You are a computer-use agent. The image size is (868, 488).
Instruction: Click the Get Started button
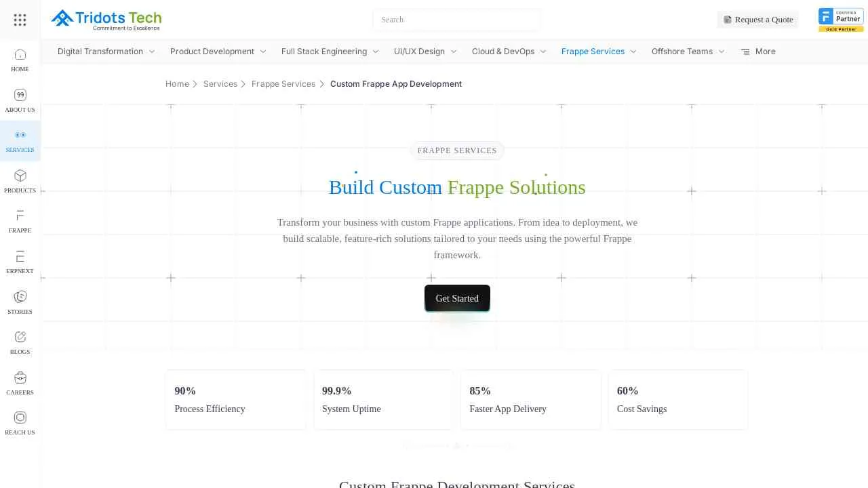[457, 298]
